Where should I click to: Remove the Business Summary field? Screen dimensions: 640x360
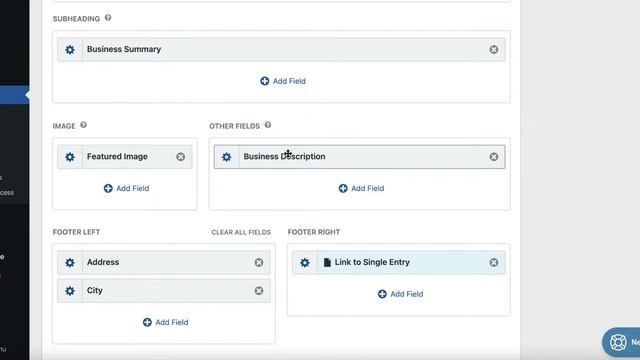494,49
